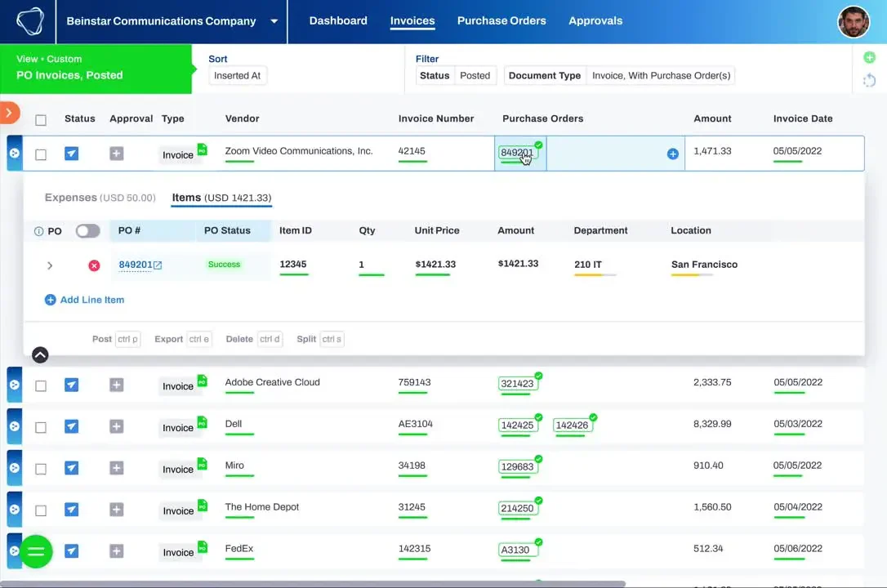Click purchase order tag A3130
This screenshot has height=588, width=887.
pos(517,550)
